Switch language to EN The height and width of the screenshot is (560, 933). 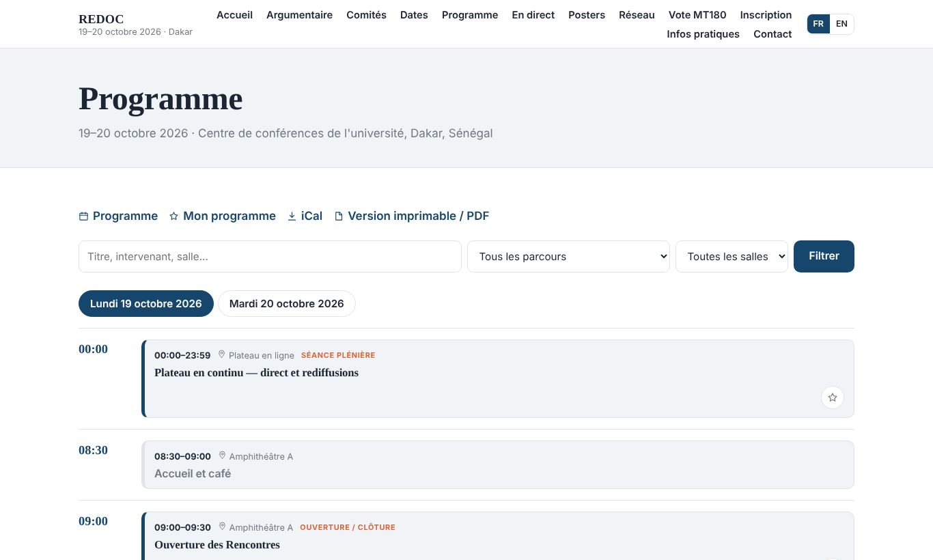click(841, 24)
